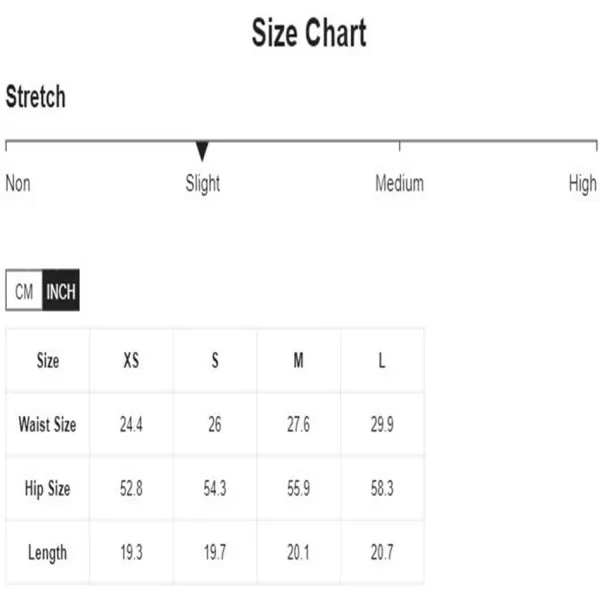Click the Medium tick on stretch scale
The height and width of the screenshot is (600, 600).
[x=399, y=146]
